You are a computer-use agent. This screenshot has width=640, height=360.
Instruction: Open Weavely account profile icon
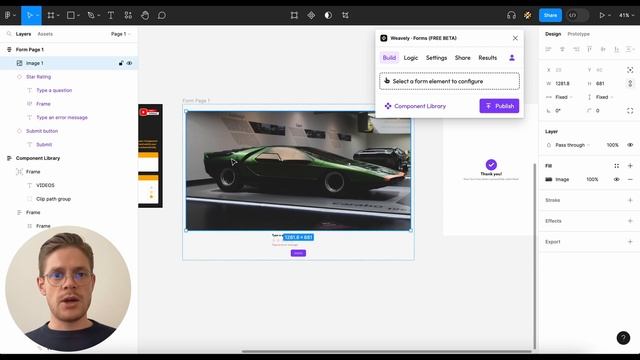(x=511, y=58)
